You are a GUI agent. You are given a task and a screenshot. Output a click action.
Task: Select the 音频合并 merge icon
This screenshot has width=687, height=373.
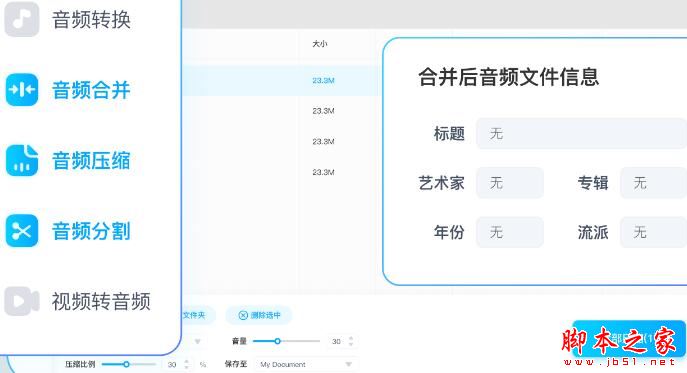click(x=21, y=89)
